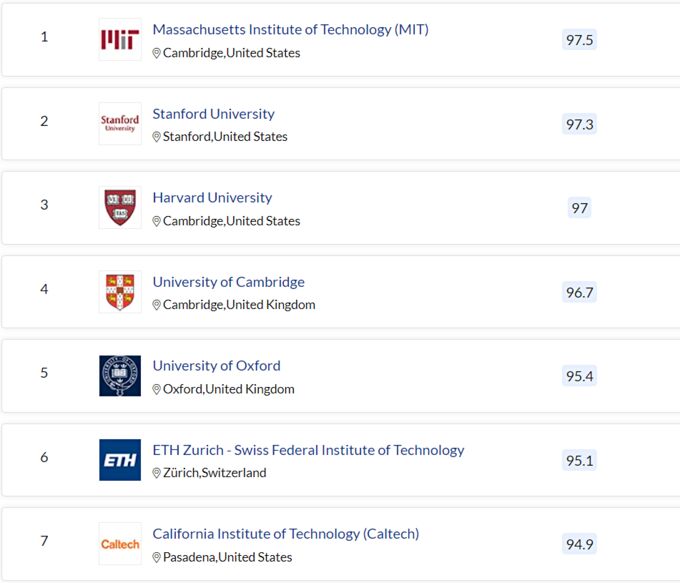Click the Caltech logo
Image resolution: width=680 pixels, height=583 pixels.
(120, 543)
